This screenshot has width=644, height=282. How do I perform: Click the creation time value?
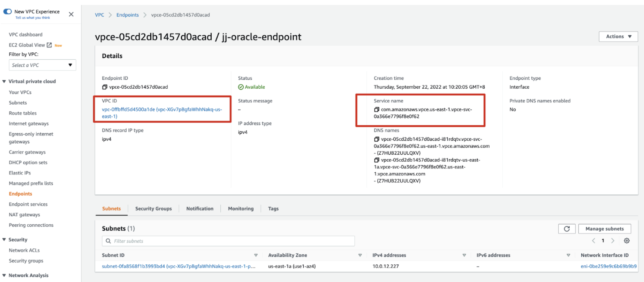point(429,87)
